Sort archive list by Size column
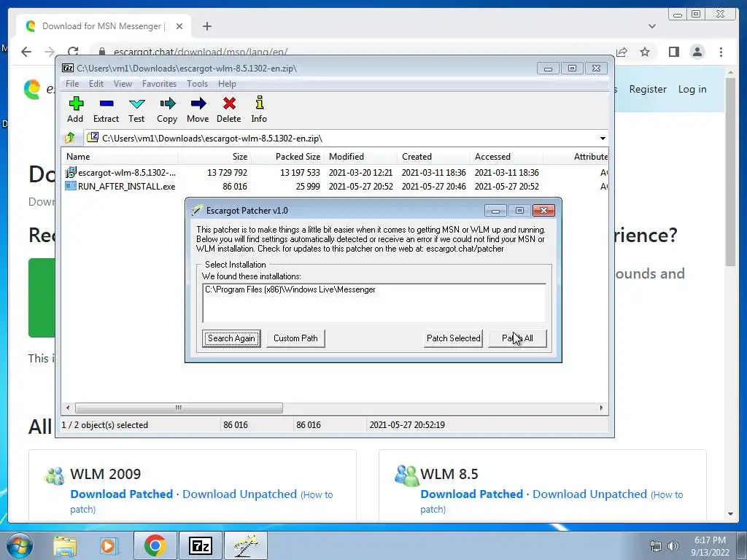 tap(214, 157)
